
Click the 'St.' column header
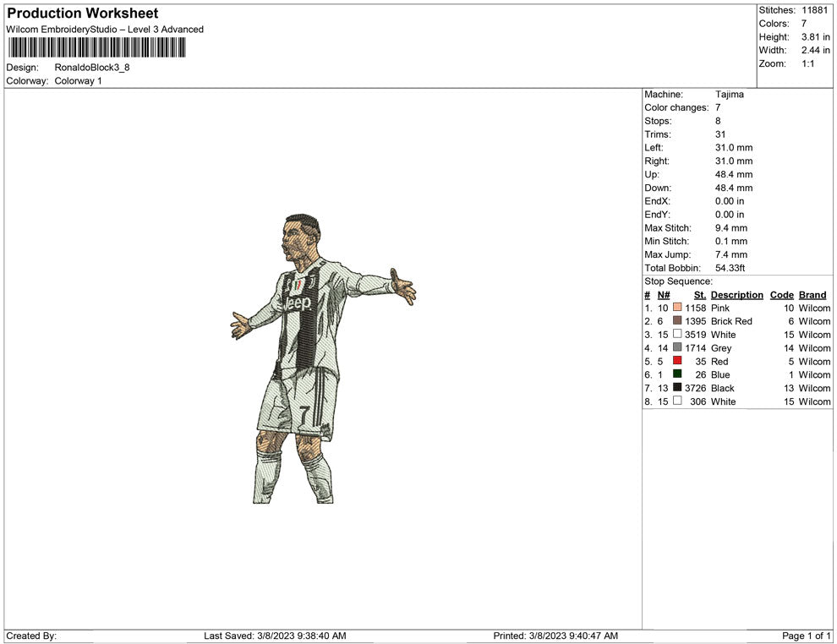point(700,295)
